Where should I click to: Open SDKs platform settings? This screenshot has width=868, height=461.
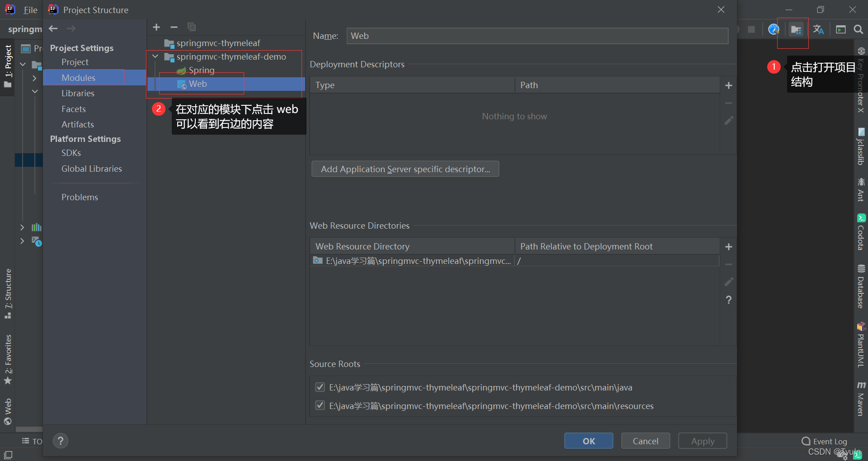pos(71,153)
